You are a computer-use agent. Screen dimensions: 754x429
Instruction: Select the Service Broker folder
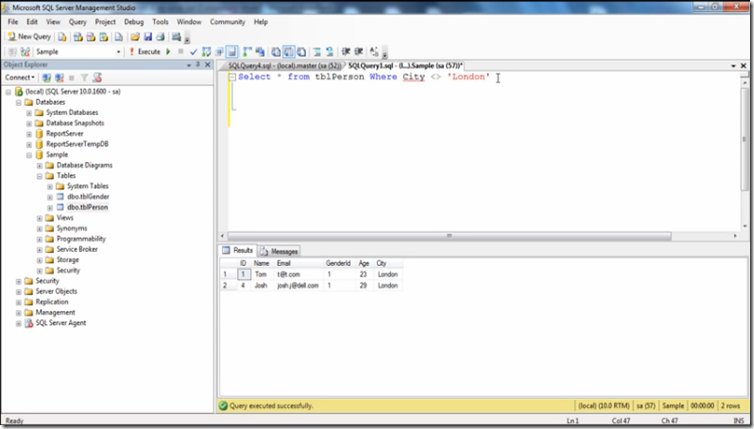(x=77, y=249)
